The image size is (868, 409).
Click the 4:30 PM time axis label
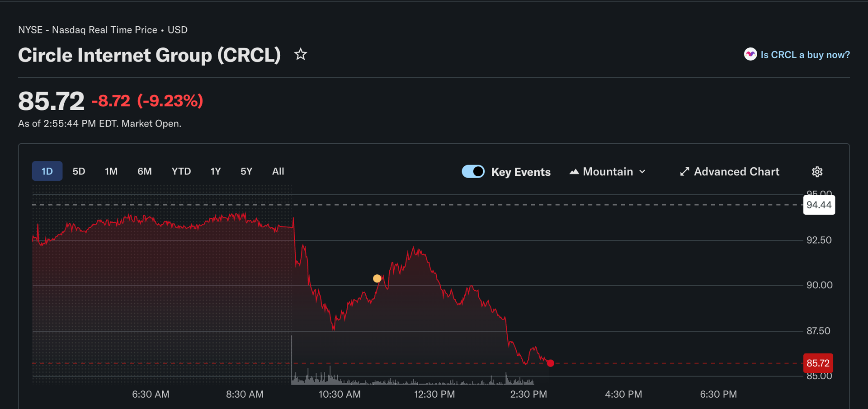click(623, 394)
